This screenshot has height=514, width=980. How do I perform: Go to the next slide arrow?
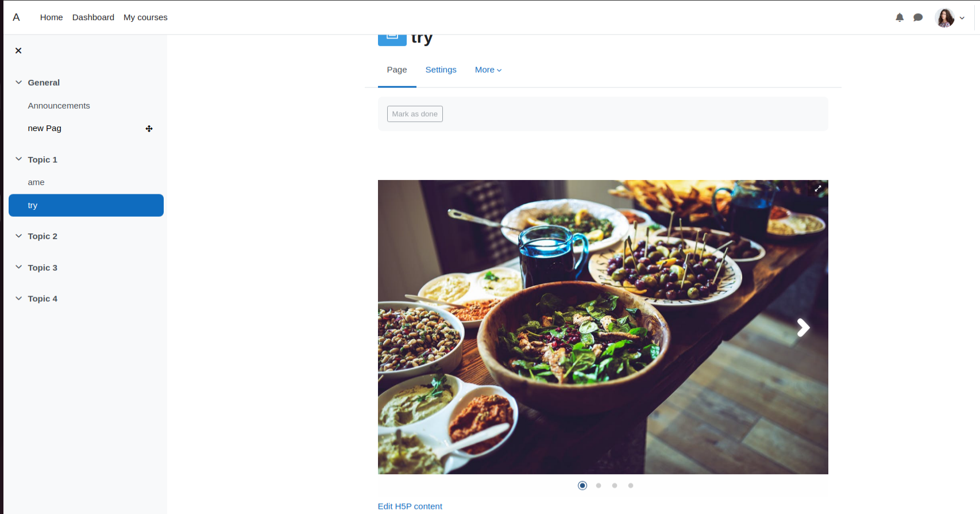click(803, 328)
